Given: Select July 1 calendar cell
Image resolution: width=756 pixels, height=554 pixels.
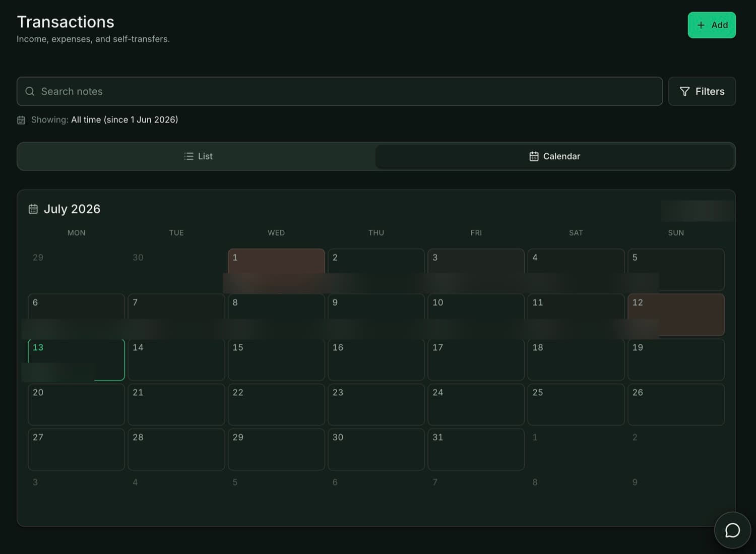Looking at the screenshot, I should (x=276, y=269).
